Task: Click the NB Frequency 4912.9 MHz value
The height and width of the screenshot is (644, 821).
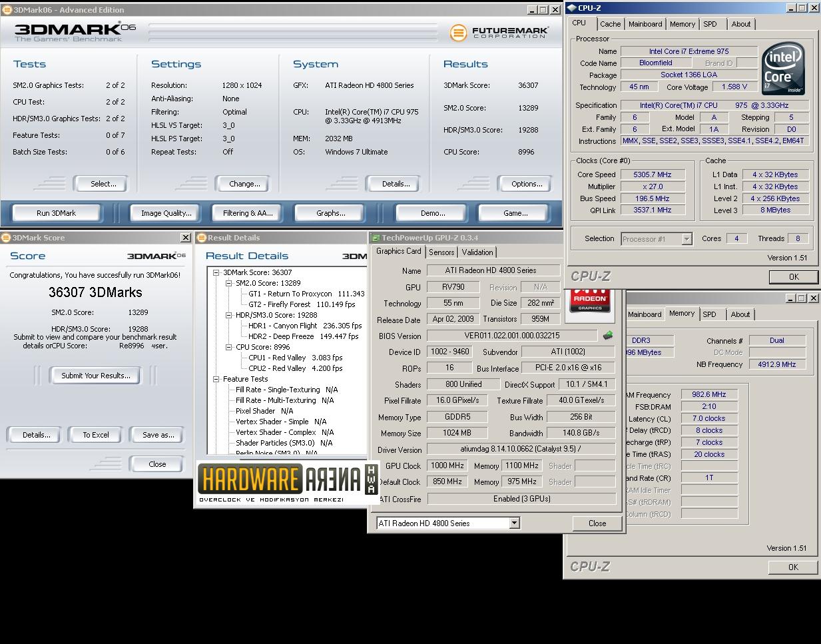Action: pyautogui.click(x=776, y=364)
